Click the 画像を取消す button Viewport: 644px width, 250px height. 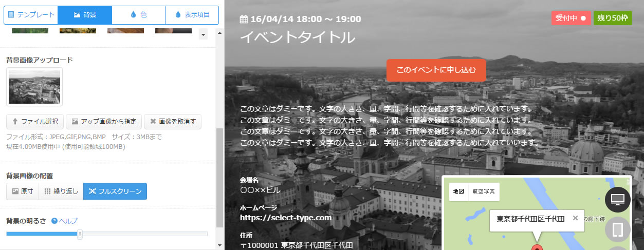pos(173,122)
